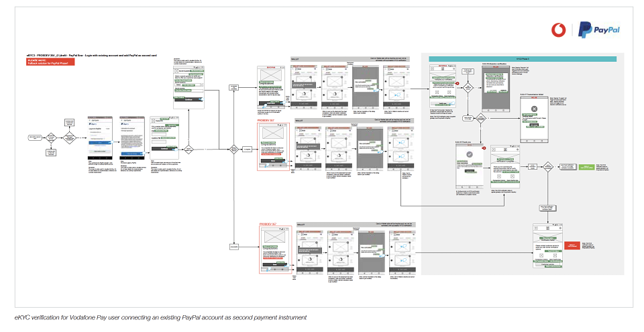Click the PayPal logo

coord(599,30)
